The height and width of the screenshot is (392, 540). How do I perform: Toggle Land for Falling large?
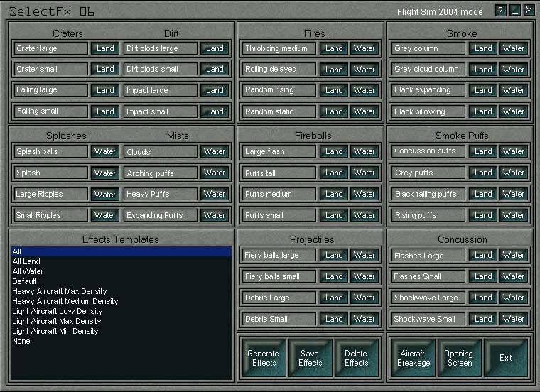click(x=105, y=90)
